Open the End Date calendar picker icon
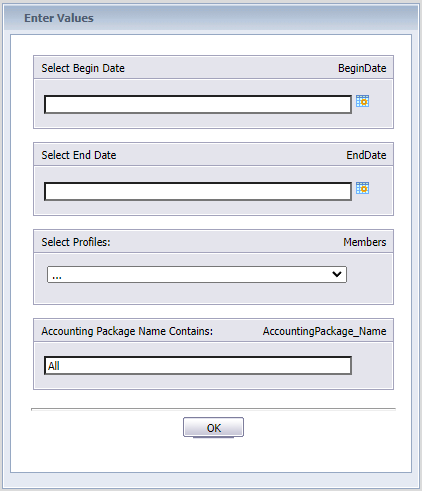 pyautogui.click(x=362, y=188)
